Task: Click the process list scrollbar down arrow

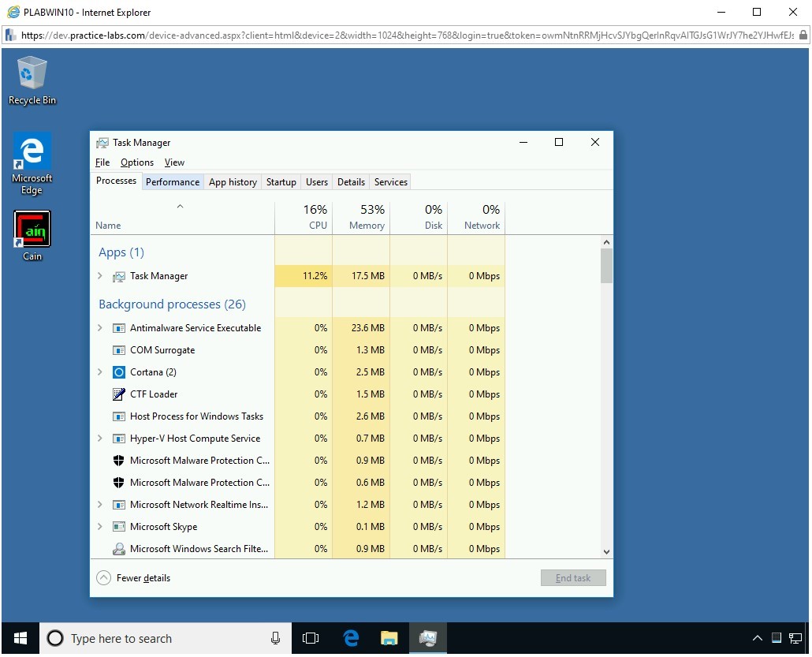Action: pyautogui.click(x=606, y=552)
